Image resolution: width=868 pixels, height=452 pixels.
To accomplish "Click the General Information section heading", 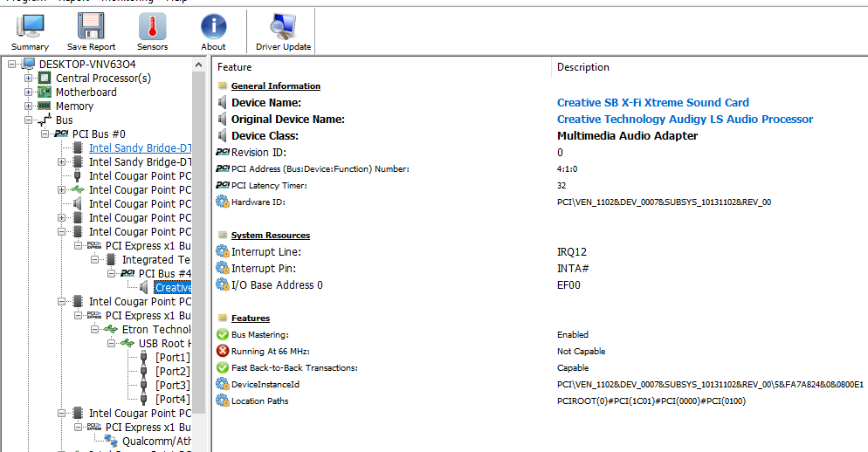I will pyautogui.click(x=276, y=86).
